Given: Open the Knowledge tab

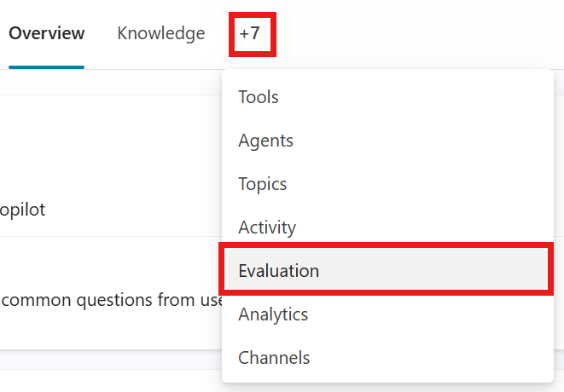Looking at the screenshot, I should pos(161,34).
